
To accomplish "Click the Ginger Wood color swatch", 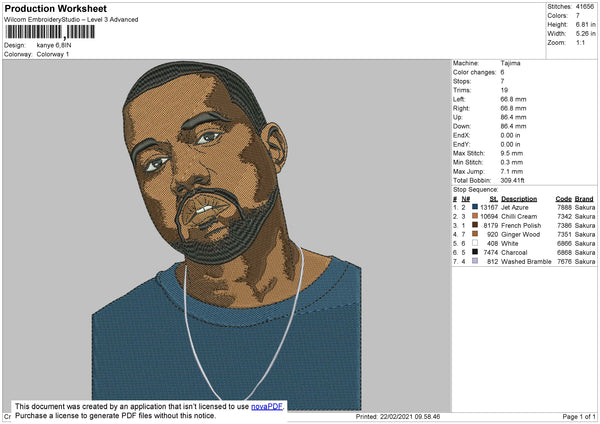I will coord(475,234).
